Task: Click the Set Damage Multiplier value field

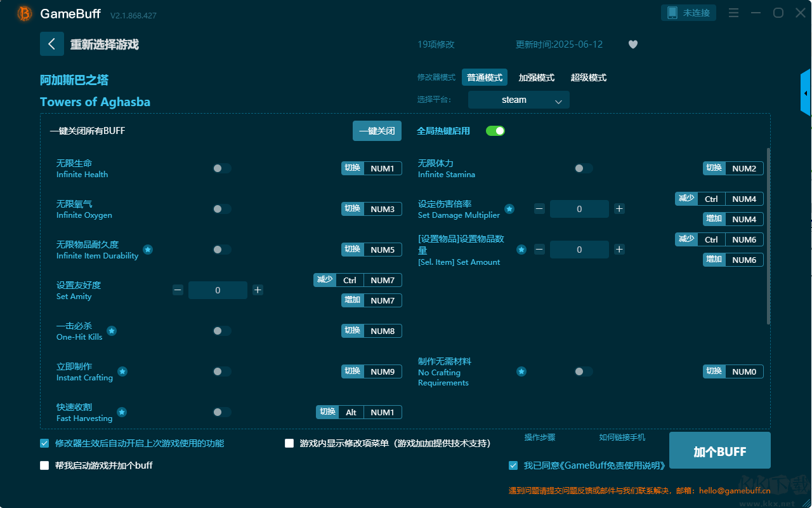Action: 579,209
